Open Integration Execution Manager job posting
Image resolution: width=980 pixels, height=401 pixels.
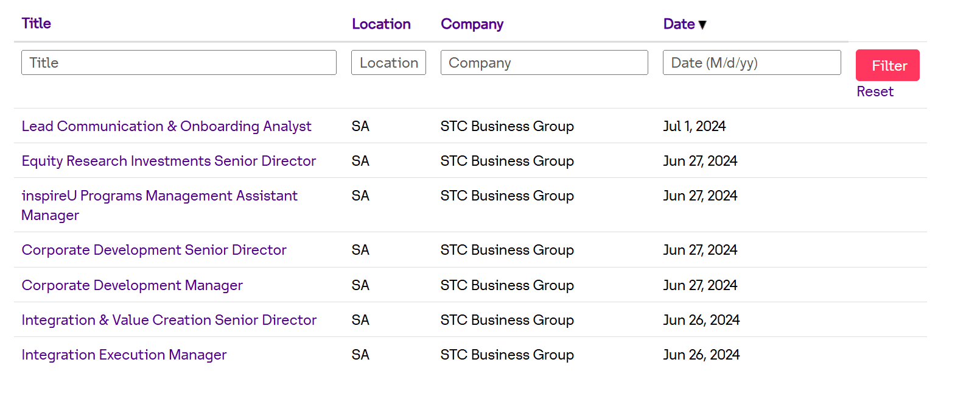tap(124, 355)
